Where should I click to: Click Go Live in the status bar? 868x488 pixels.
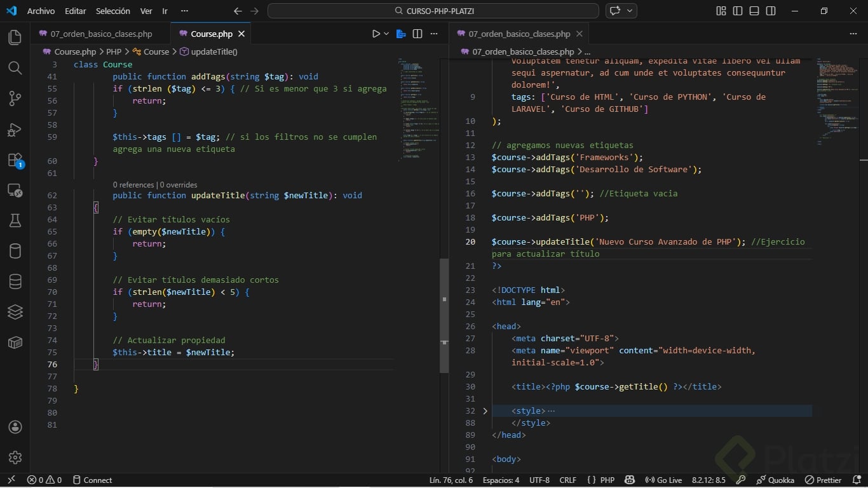(663, 480)
